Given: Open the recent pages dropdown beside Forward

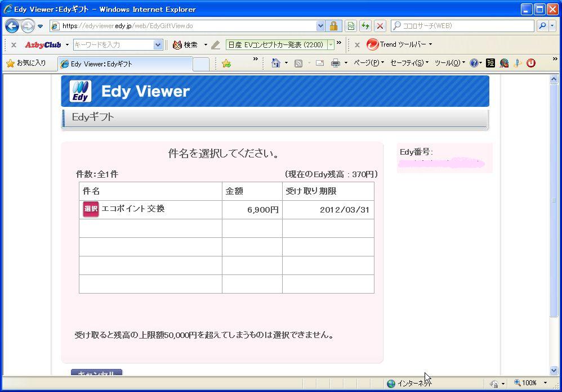Looking at the screenshot, I should tap(40, 26).
